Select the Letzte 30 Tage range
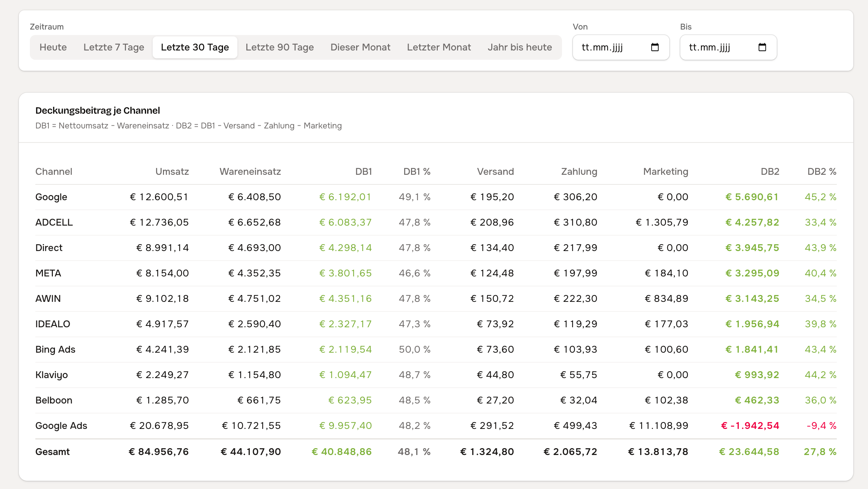Screen dimensions: 868x489 [x=195, y=47]
